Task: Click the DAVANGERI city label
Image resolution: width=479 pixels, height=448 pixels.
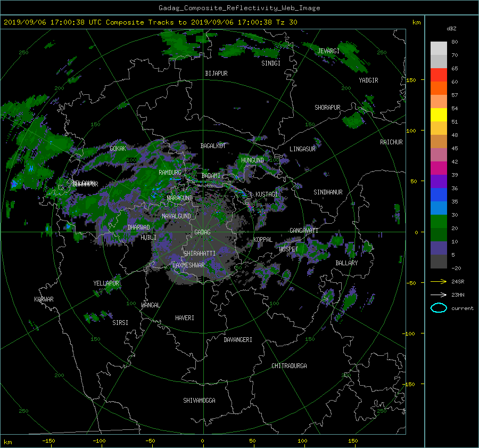Action: [238, 340]
